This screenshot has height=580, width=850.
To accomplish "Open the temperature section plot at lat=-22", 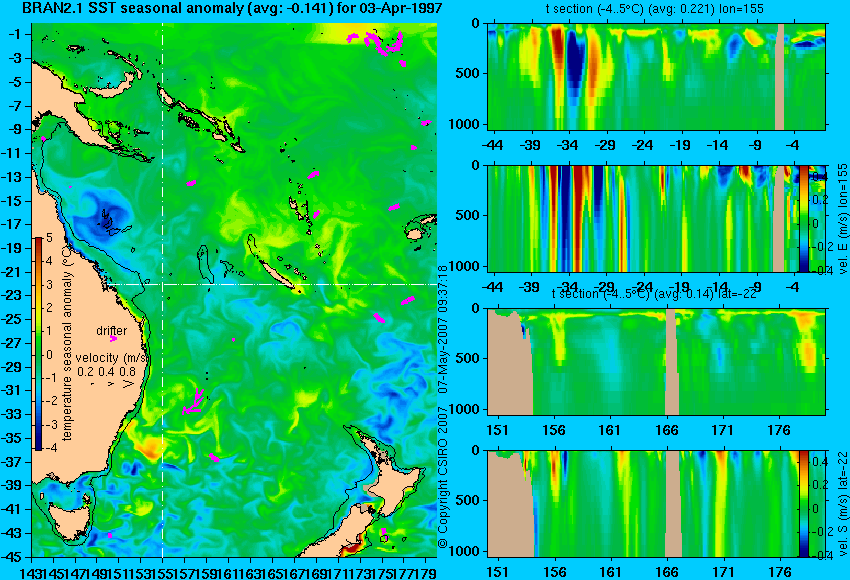I will point(656,362).
